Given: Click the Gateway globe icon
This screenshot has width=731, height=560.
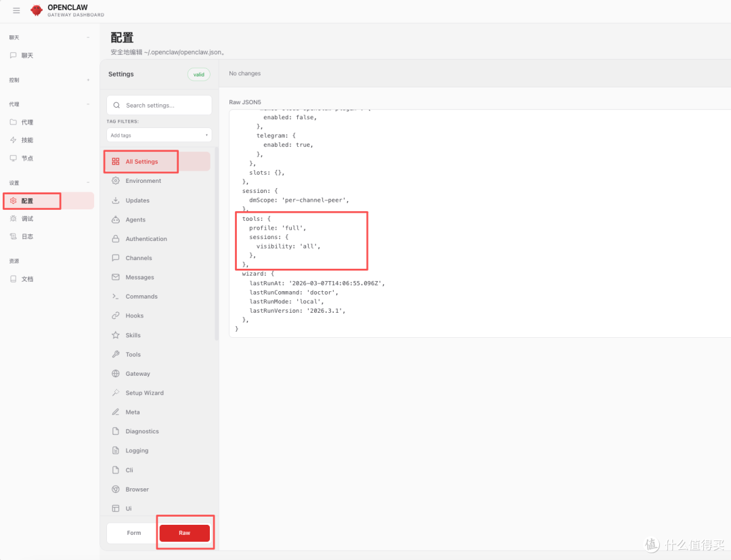Looking at the screenshot, I should 116,374.
